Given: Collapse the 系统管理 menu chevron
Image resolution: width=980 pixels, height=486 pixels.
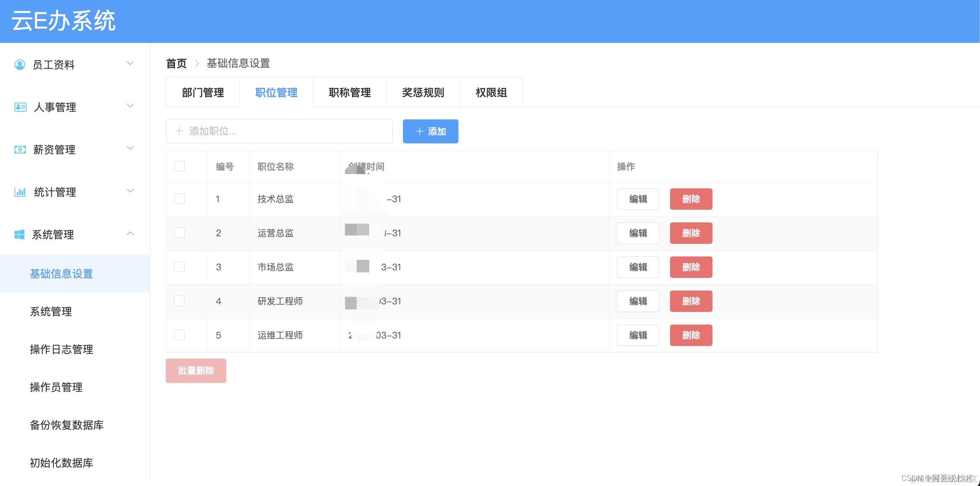Looking at the screenshot, I should (130, 233).
